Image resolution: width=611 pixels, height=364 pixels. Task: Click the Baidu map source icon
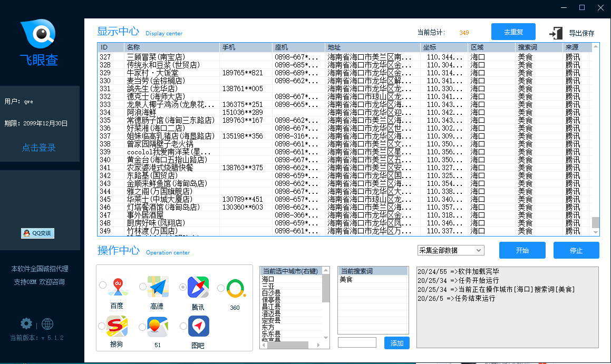[118, 287]
